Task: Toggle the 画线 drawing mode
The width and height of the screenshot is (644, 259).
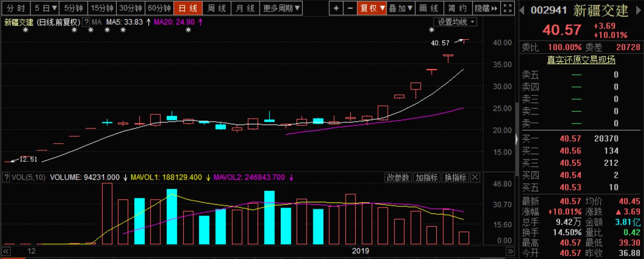Action: click(x=429, y=8)
